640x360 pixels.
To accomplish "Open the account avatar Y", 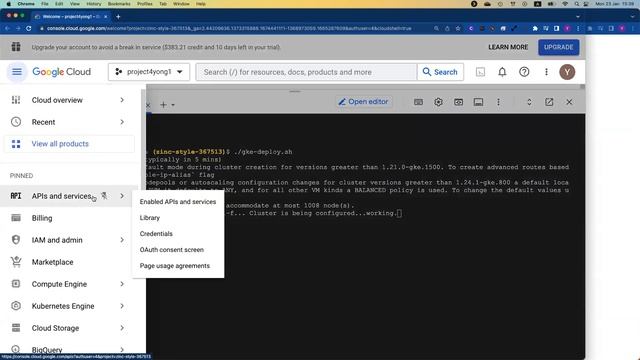I will 567,72.
